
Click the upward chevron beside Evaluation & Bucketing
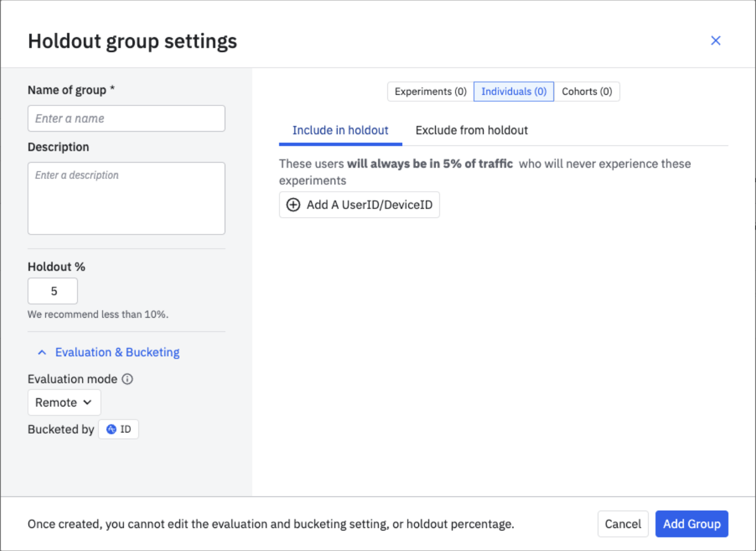(42, 352)
